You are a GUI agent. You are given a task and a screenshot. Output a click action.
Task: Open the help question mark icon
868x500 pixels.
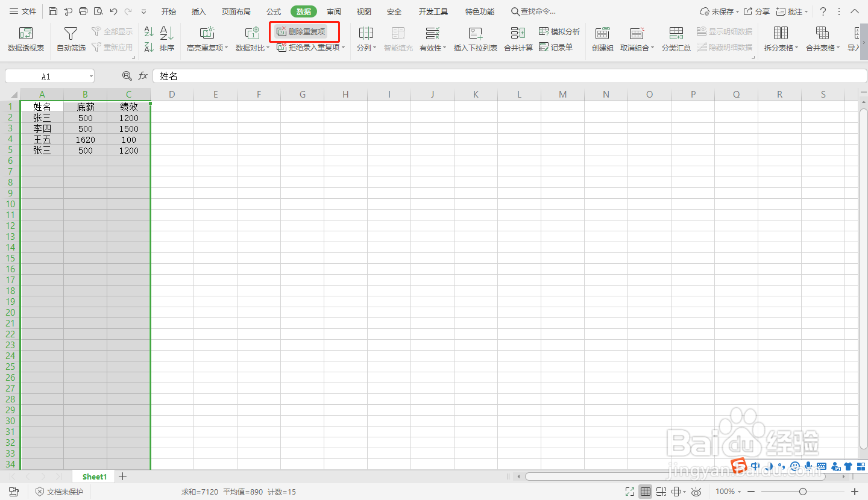(823, 11)
